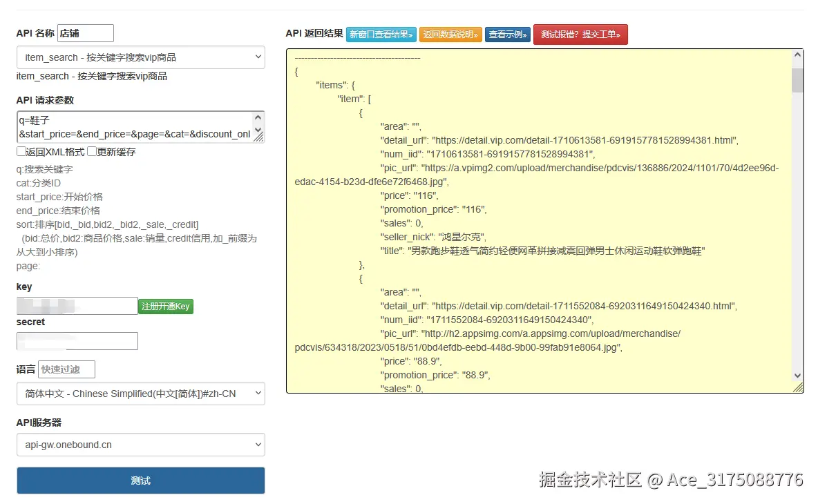
Task: Click the request textarea resize handle
Action: click(x=258, y=137)
